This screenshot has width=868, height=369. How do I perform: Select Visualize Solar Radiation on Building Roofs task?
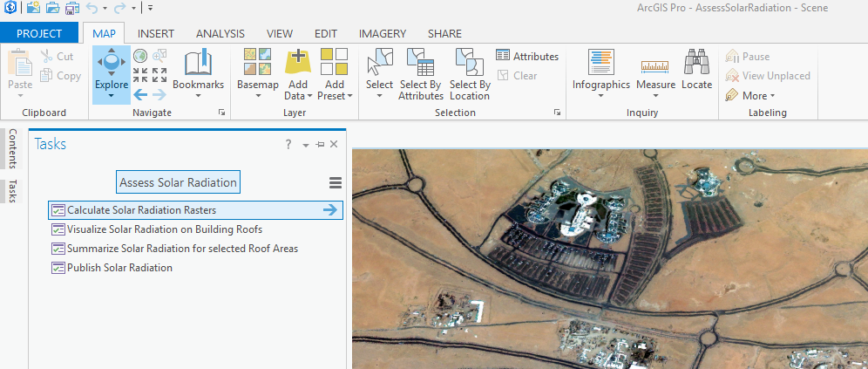pyautogui.click(x=157, y=229)
